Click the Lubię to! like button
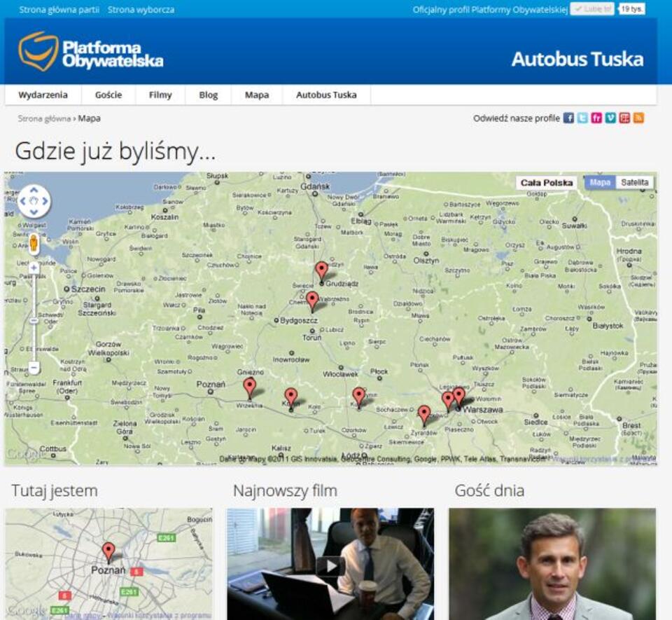The width and height of the screenshot is (672, 620). (x=592, y=9)
